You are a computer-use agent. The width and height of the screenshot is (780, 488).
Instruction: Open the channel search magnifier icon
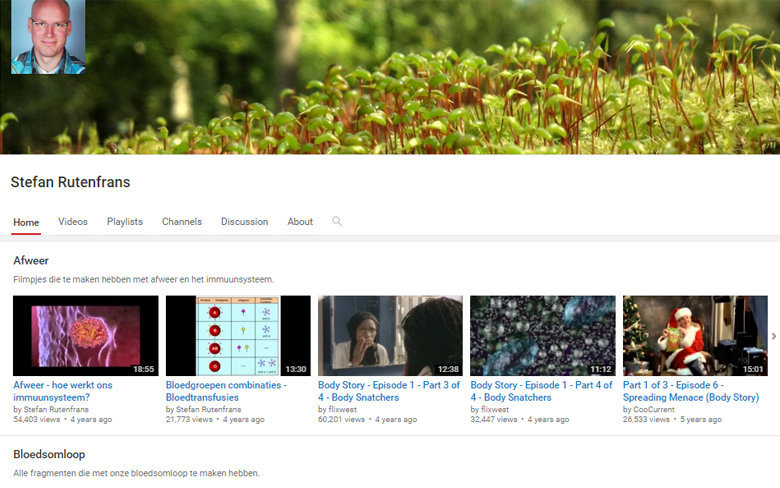tap(337, 221)
